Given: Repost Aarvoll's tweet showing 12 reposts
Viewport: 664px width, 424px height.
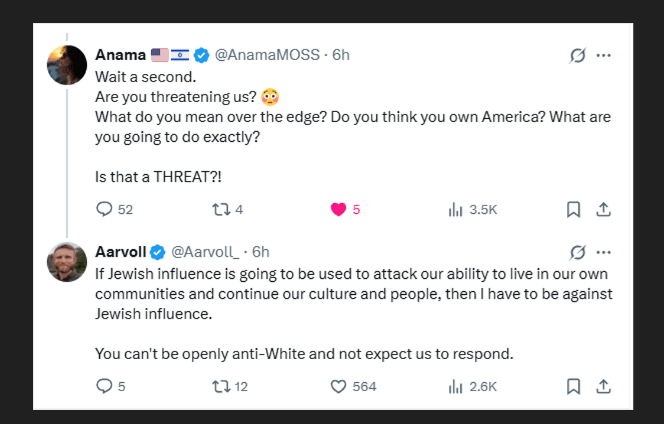Looking at the screenshot, I should point(221,386).
